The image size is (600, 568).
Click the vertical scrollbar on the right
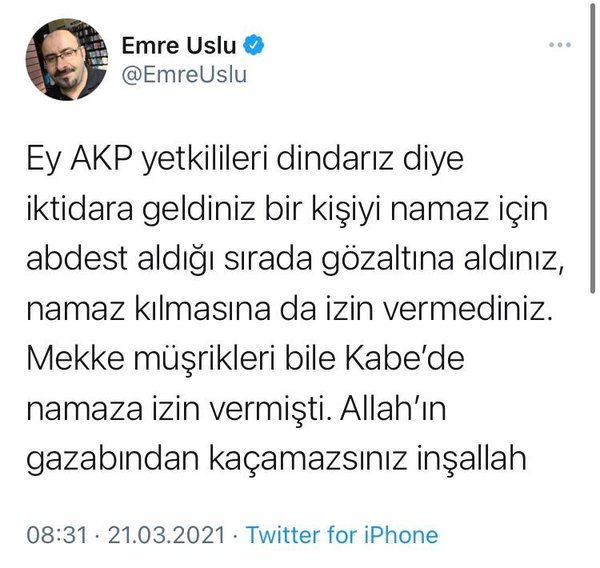[592, 149]
